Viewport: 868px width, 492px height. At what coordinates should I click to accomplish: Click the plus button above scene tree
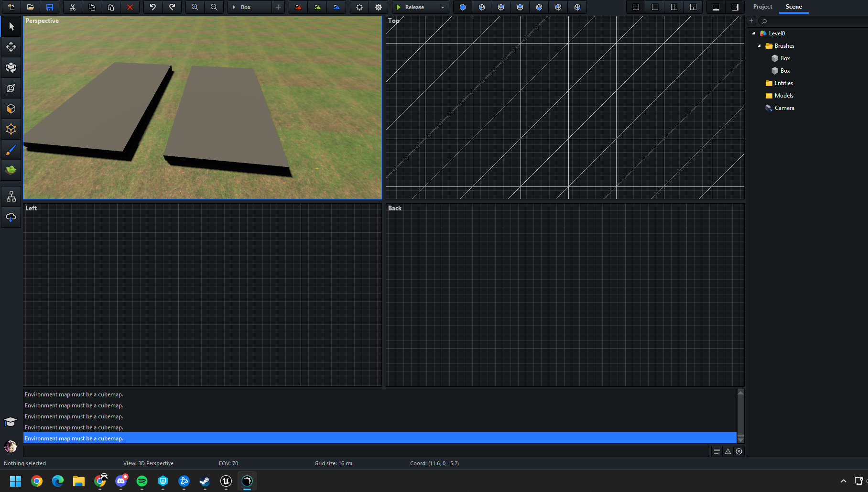click(751, 21)
